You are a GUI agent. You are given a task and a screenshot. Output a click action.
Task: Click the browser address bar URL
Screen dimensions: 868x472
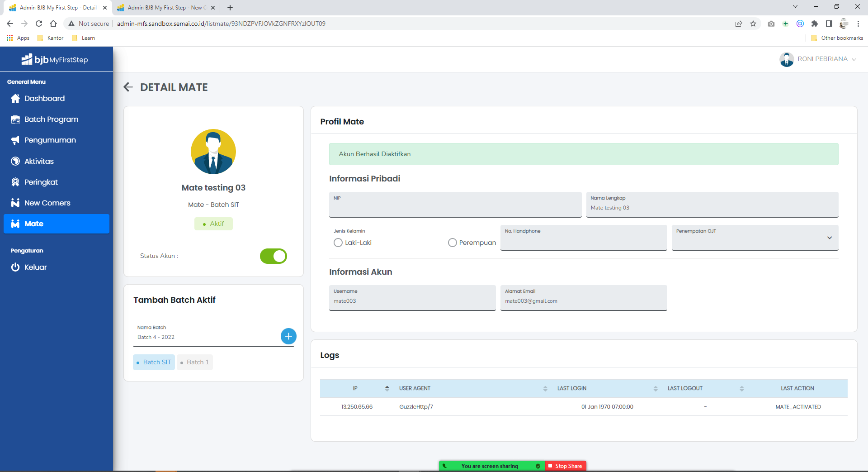[221, 24]
